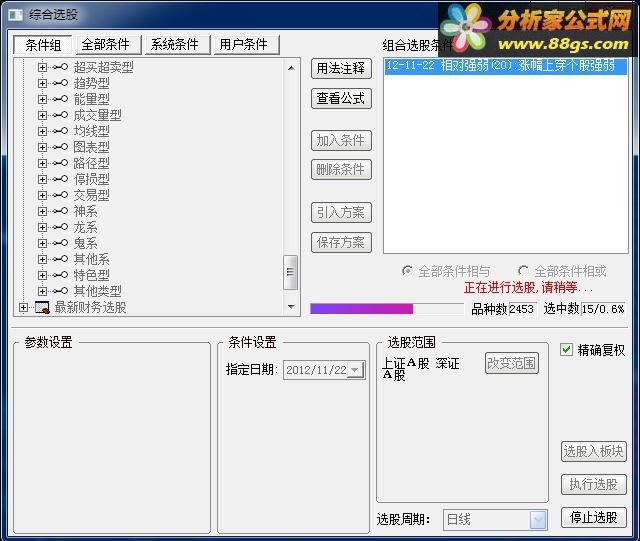Screen dimensions: 640x541
Task: Select the 特色型 tree item label
Action: [x=91, y=275]
